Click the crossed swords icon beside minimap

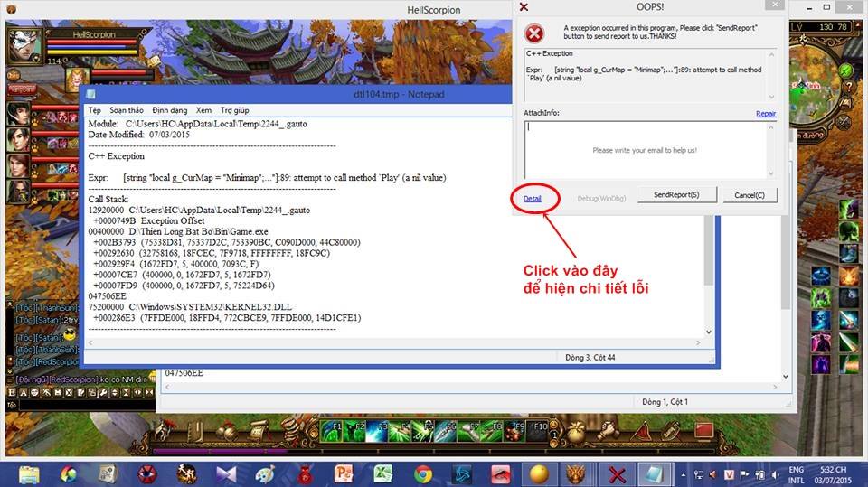pos(843,121)
